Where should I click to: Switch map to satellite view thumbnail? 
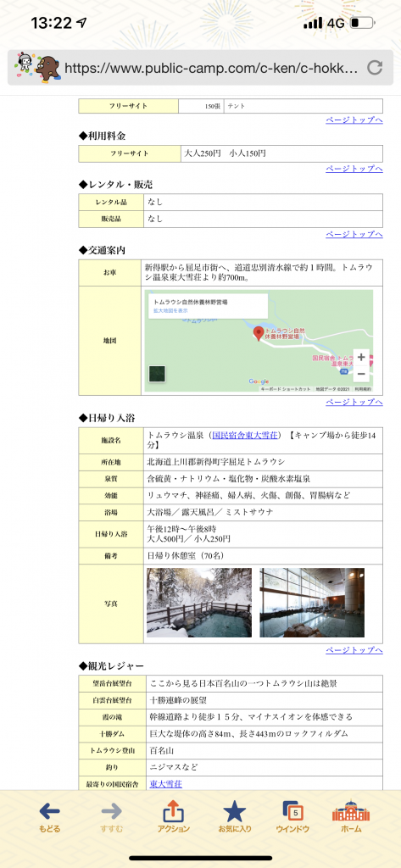(158, 374)
